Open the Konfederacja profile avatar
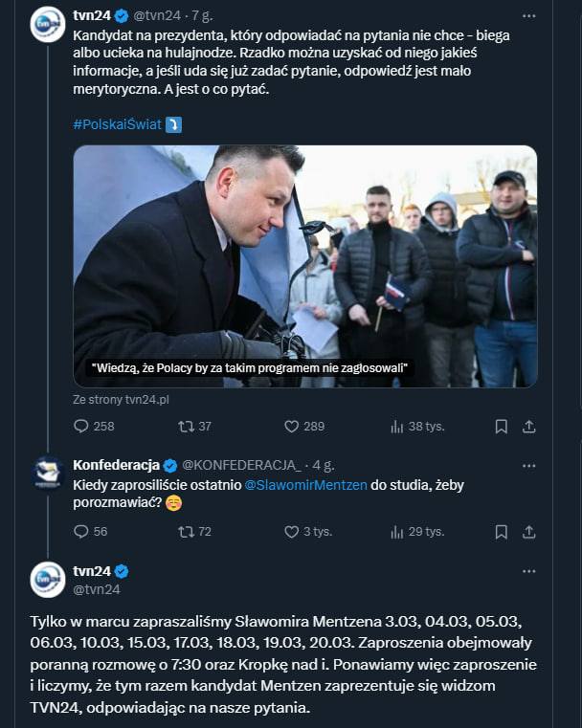 tap(48, 474)
